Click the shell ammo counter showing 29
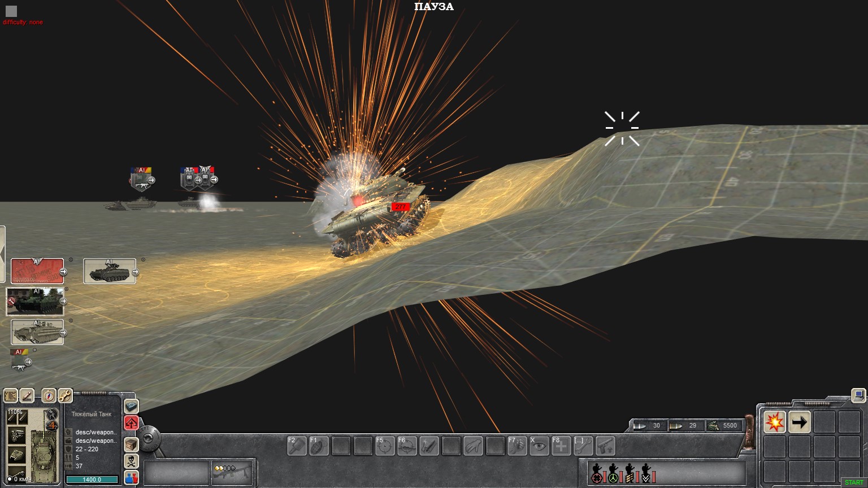 [x=685, y=426]
